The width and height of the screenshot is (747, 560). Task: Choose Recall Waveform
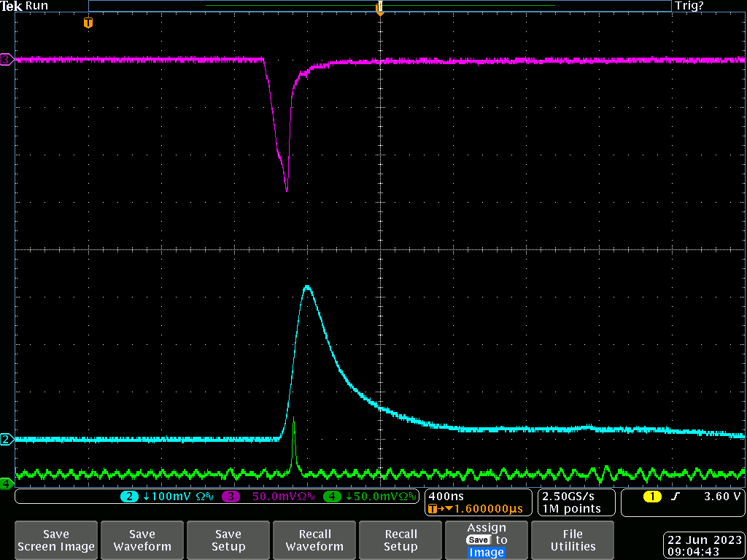(x=314, y=540)
